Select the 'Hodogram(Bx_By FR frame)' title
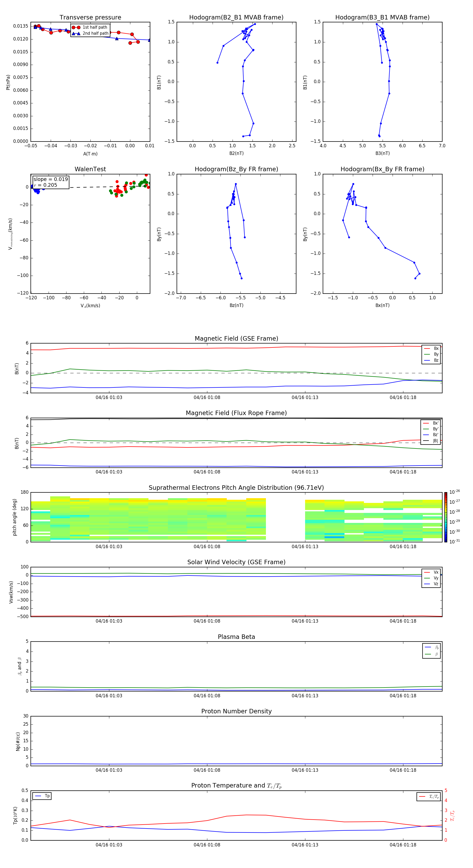This screenshot has height=868, width=473. (382, 169)
